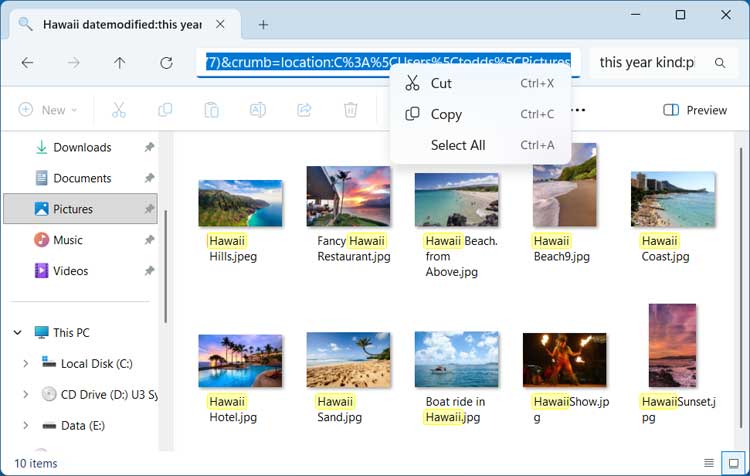The image size is (750, 476).
Task: Select Data (E:) drive in tree
Action: point(82,425)
